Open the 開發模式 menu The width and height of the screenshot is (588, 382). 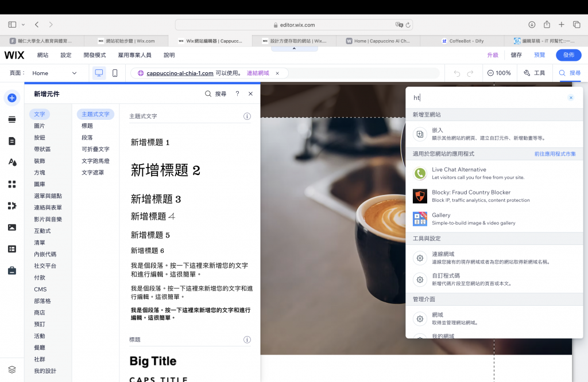pyautogui.click(x=95, y=55)
